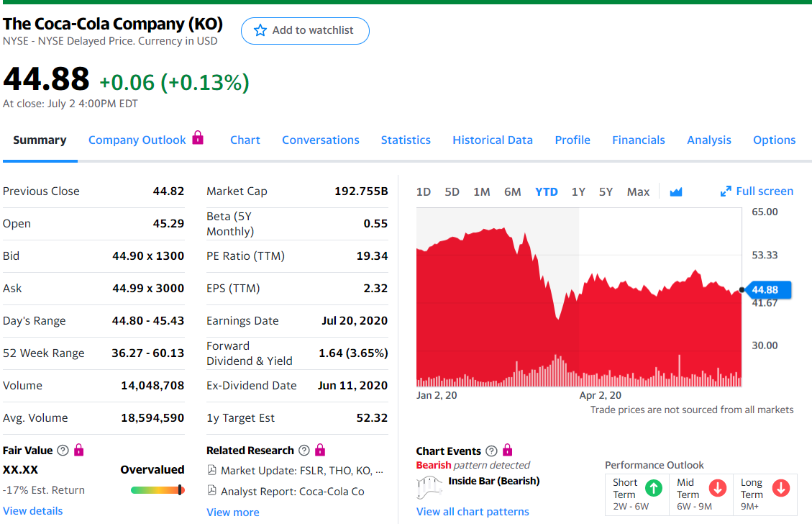812x524 pixels.
Task: Switch to the Company Outlook tab
Action: tap(137, 140)
